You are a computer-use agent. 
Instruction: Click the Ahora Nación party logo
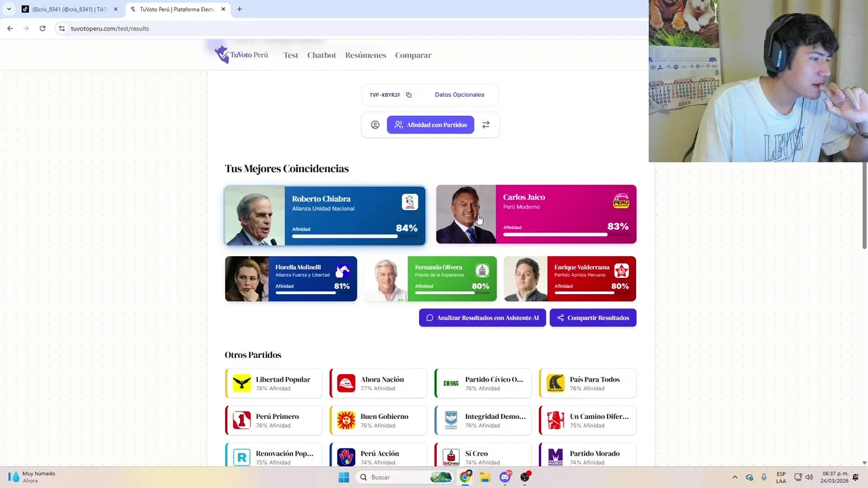[346, 383]
